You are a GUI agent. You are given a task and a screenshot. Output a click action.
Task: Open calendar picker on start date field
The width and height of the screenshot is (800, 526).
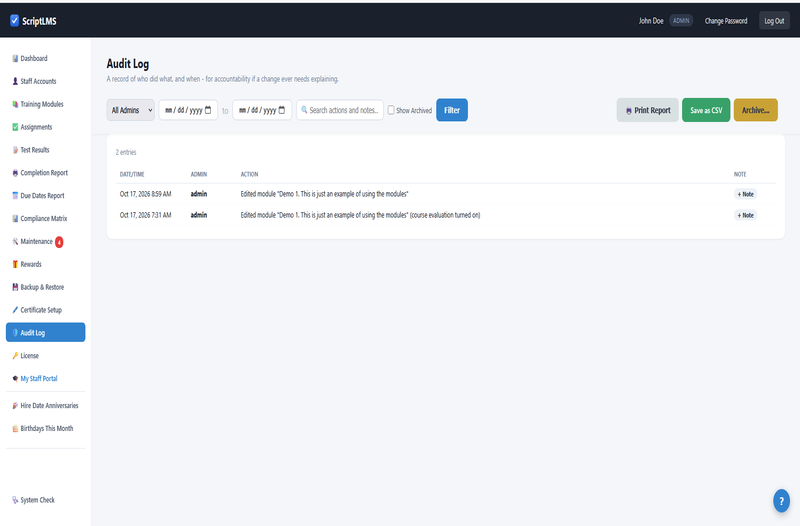208,110
